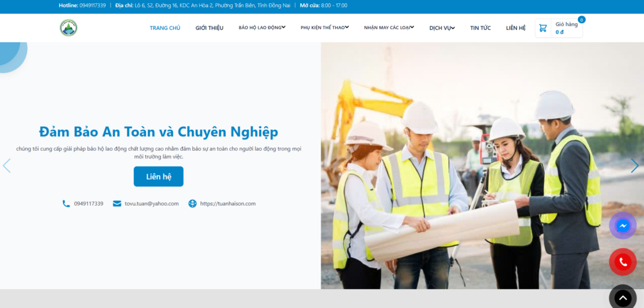
Task: Expand the Phụ kiện thể thao menu
Action: point(325,28)
